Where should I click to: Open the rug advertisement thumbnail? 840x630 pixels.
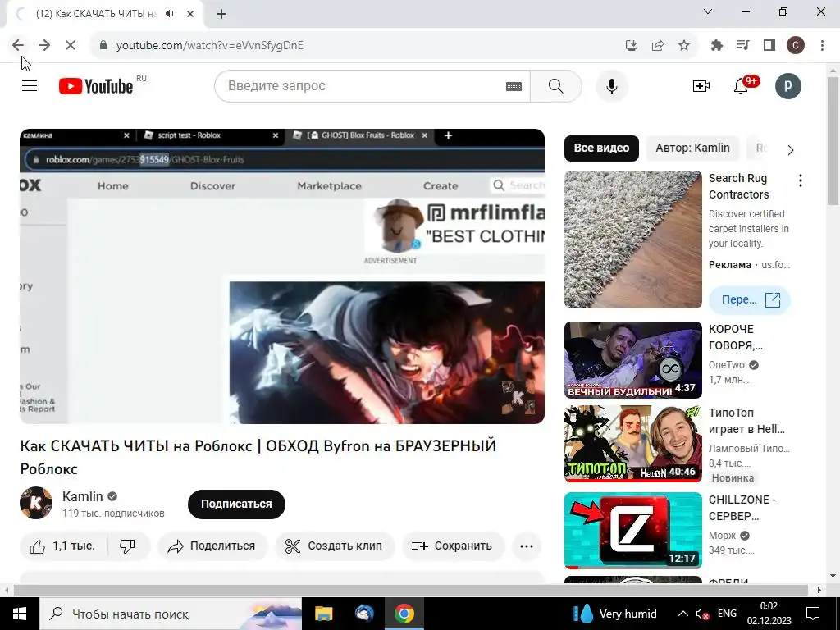coord(632,240)
